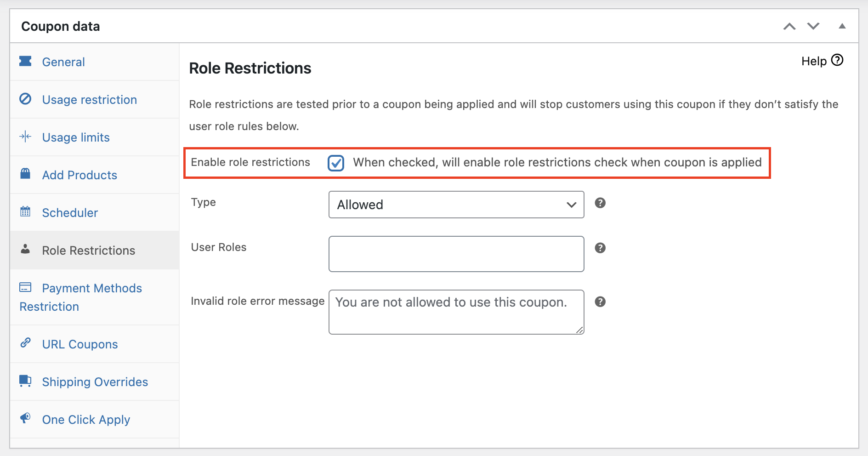
Task: Click the help icon beside User Roles
Action: point(600,248)
